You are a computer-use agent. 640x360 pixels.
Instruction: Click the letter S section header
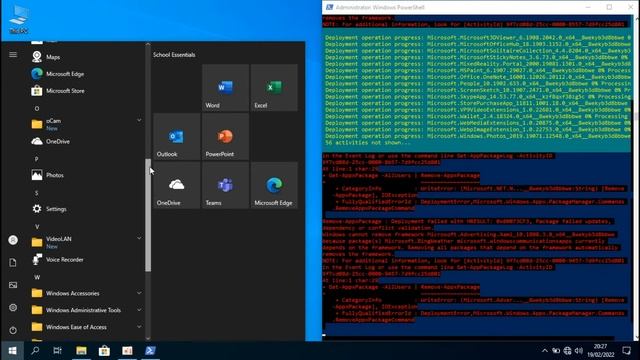tap(37, 193)
